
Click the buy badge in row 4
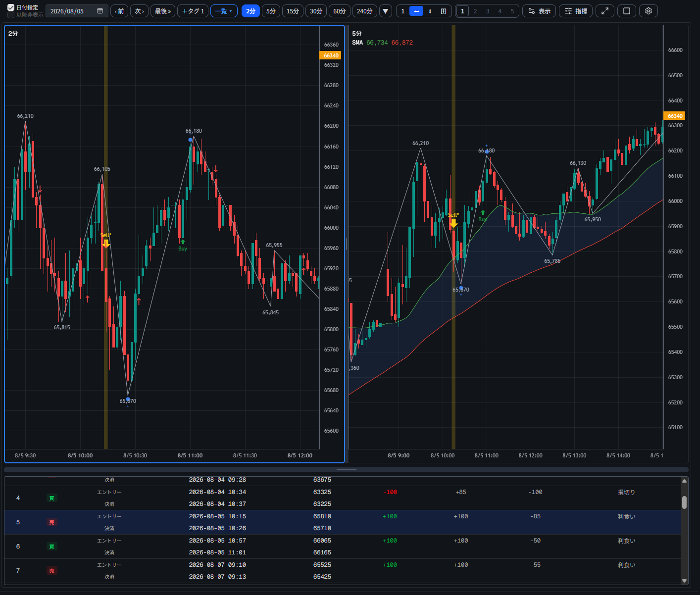[x=51, y=498]
